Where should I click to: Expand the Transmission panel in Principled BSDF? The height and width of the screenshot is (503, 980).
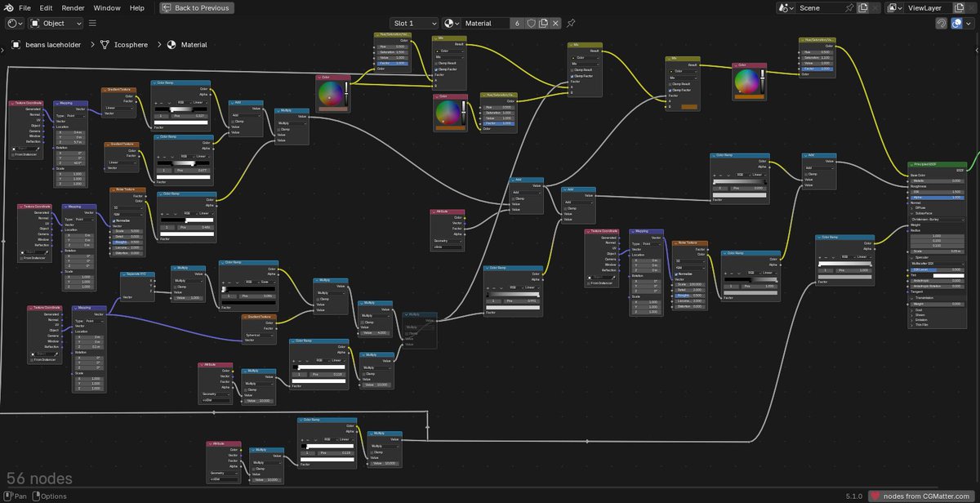[x=912, y=297]
